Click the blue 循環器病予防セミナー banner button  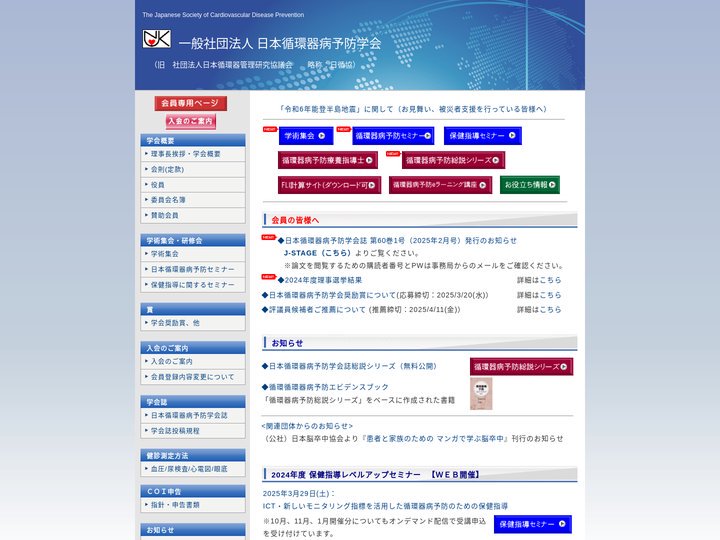[393, 136]
